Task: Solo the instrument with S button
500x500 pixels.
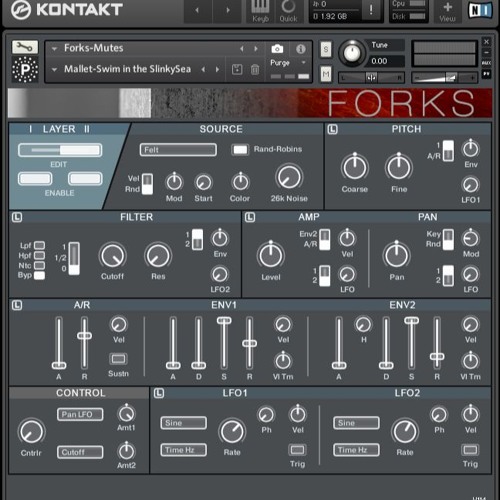Action: (x=326, y=50)
